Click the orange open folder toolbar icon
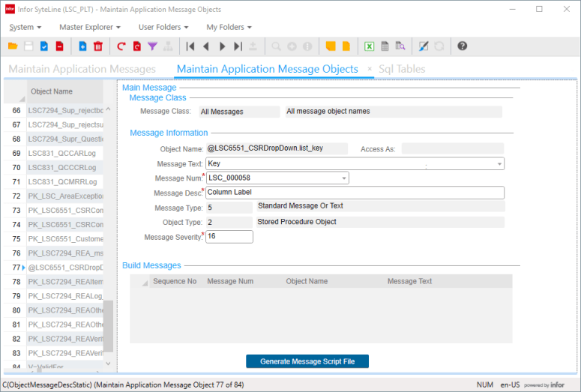This screenshot has height=392, width=581. coord(13,46)
